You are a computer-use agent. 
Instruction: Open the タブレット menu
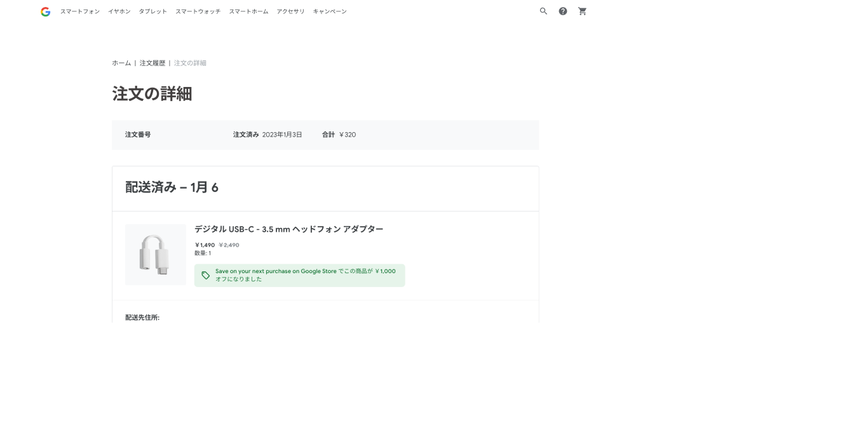click(x=153, y=11)
